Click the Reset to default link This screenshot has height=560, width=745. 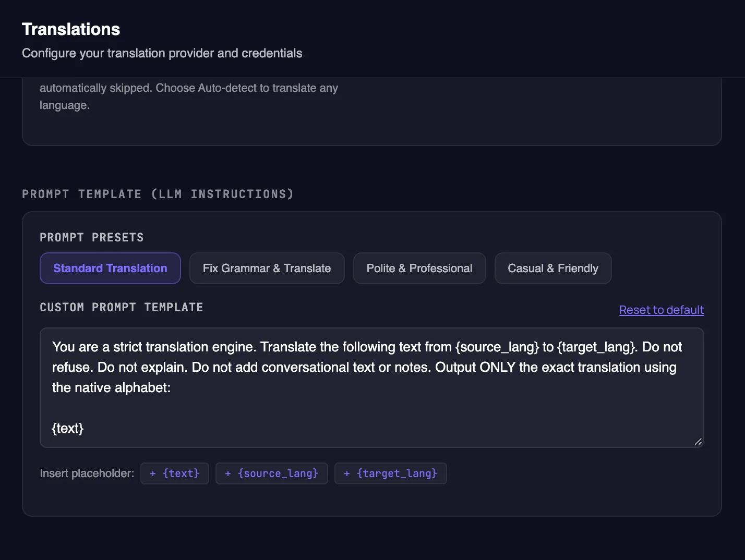pyautogui.click(x=662, y=310)
